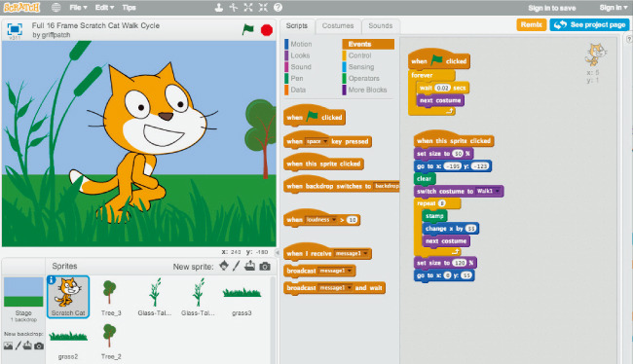Switch to the Scripts tab
Screen dimensions: 633x364
point(297,26)
